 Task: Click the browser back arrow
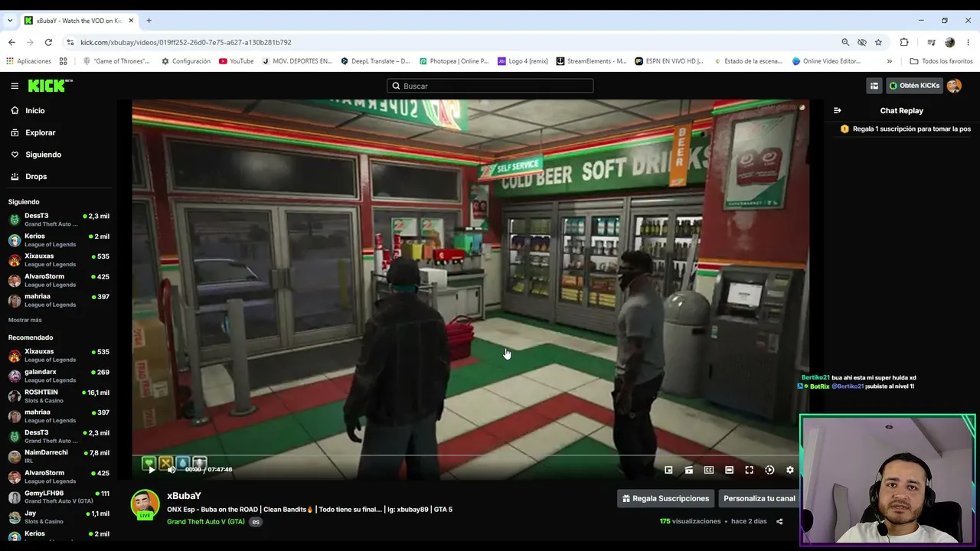(x=11, y=42)
